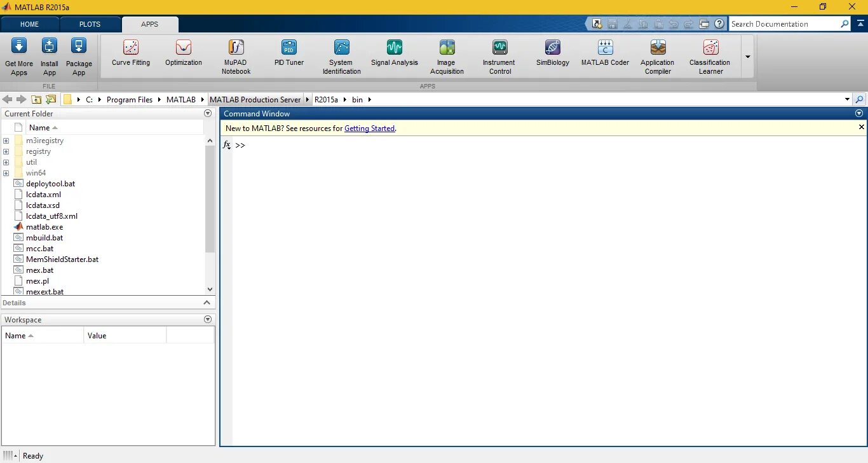The width and height of the screenshot is (868, 463).
Task: Click Program Files in address path
Action: tap(130, 100)
